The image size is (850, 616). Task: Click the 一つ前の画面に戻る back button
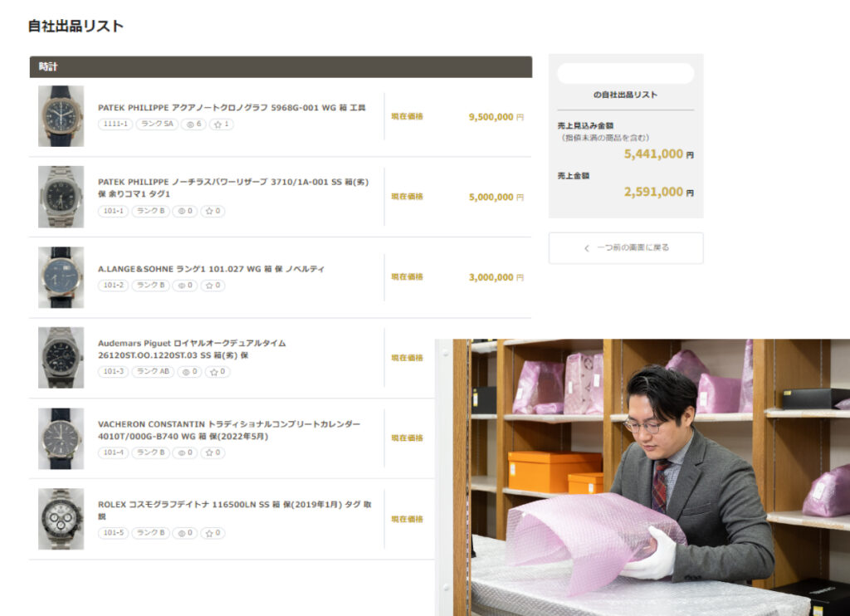click(626, 247)
